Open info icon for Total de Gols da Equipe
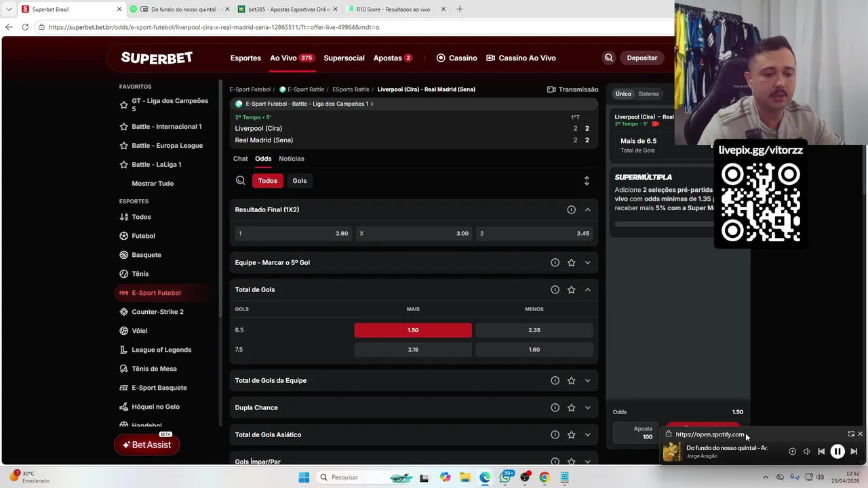 click(x=555, y=380)
